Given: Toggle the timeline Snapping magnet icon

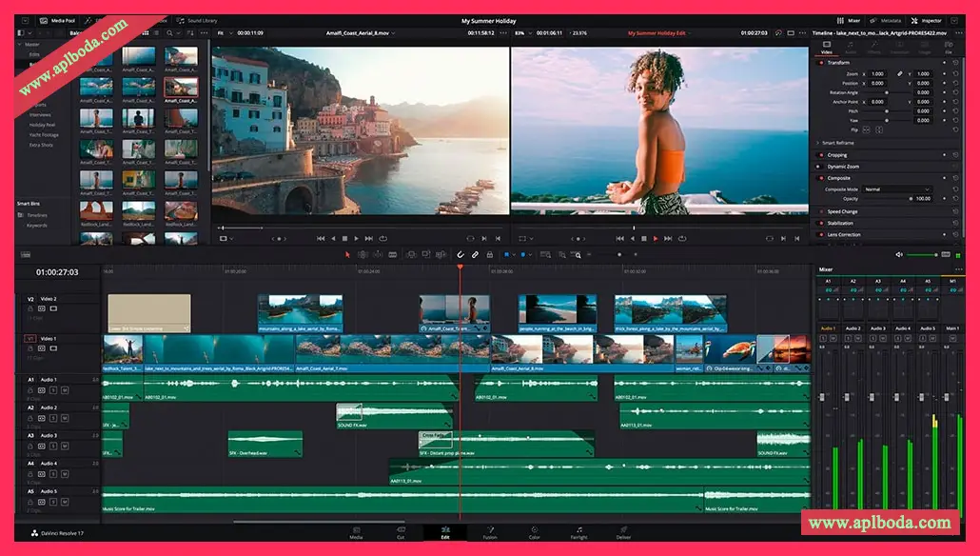Looking at the screenshot, I should coord(460,254).
